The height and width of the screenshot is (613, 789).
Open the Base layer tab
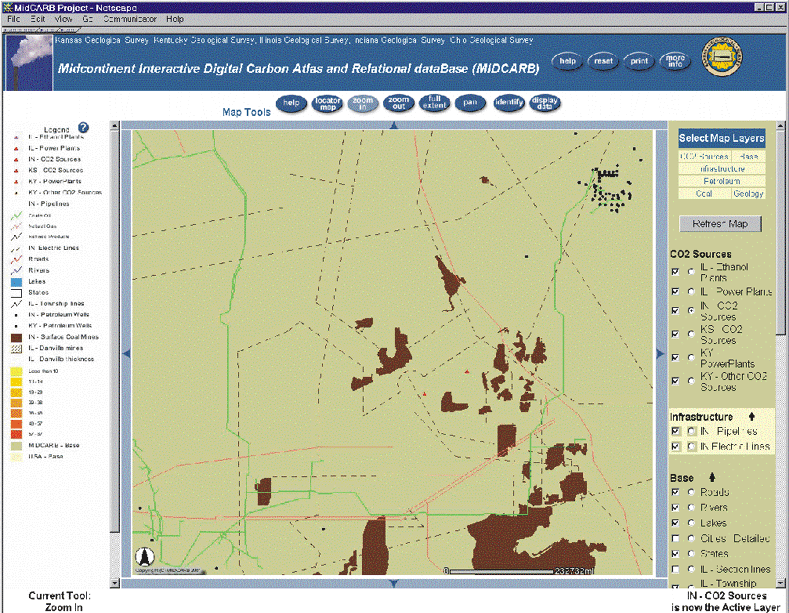point(749,157)
